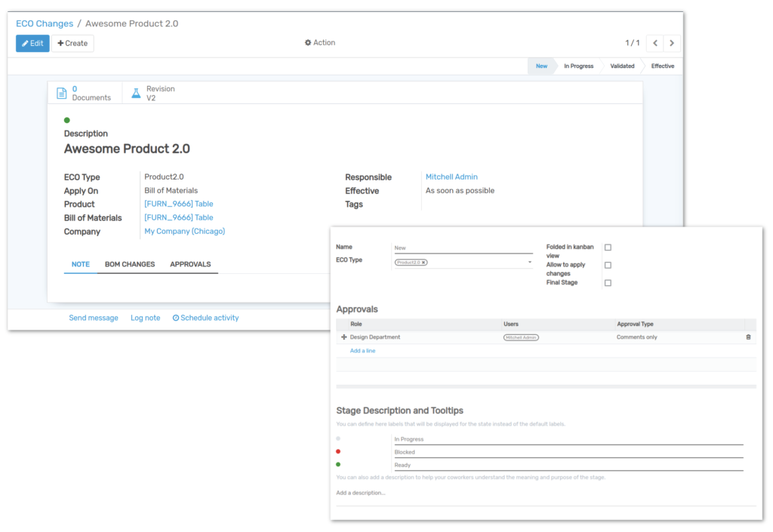Click the Design Department row drag handle
The width and height of the screenshot is (773, 532).
point(343,337)
